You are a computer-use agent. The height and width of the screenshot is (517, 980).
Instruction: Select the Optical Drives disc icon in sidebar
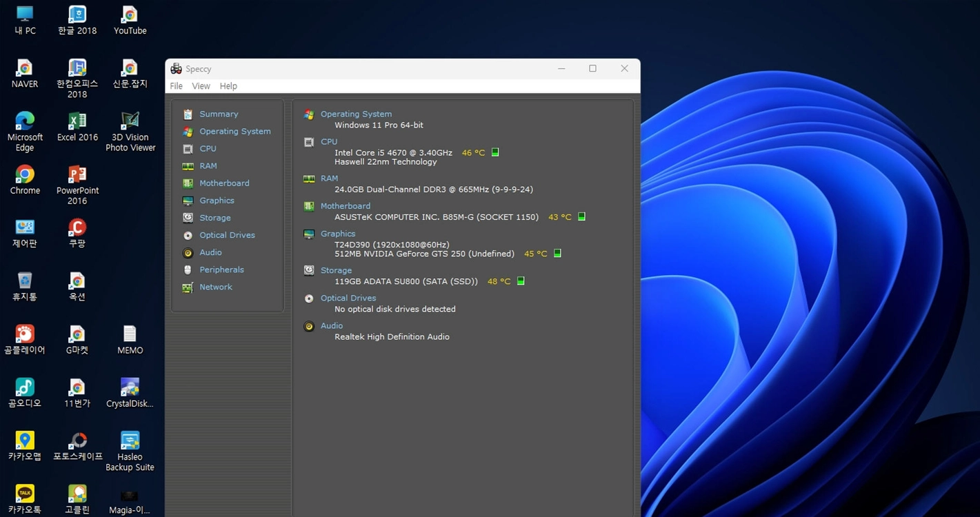coord(188,235)
